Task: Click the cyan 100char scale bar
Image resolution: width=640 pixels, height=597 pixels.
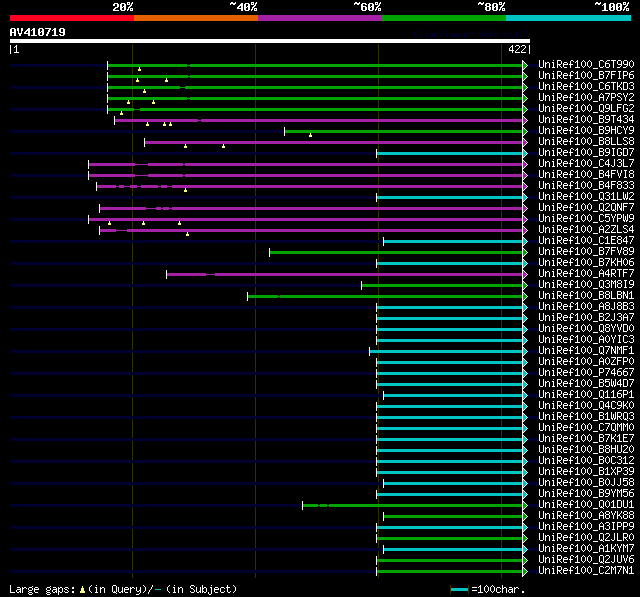Action: coord(460,590)
